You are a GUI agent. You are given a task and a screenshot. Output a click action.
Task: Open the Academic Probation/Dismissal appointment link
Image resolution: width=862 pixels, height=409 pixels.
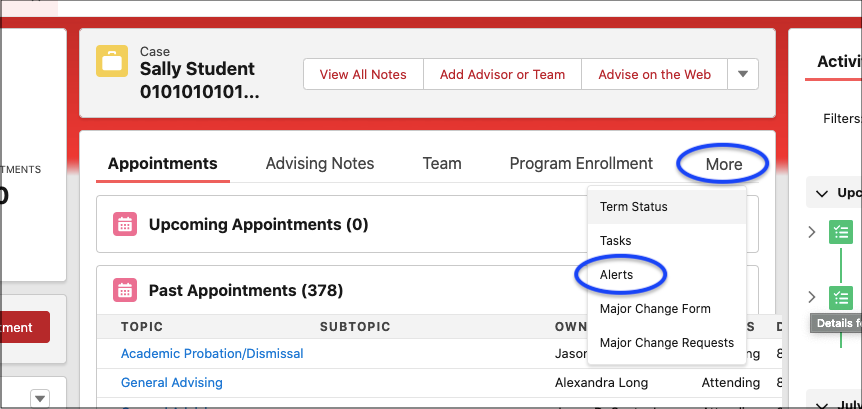pos(212,353)
